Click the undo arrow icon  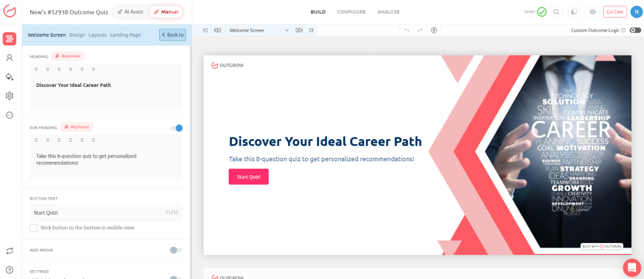[407, 30]
